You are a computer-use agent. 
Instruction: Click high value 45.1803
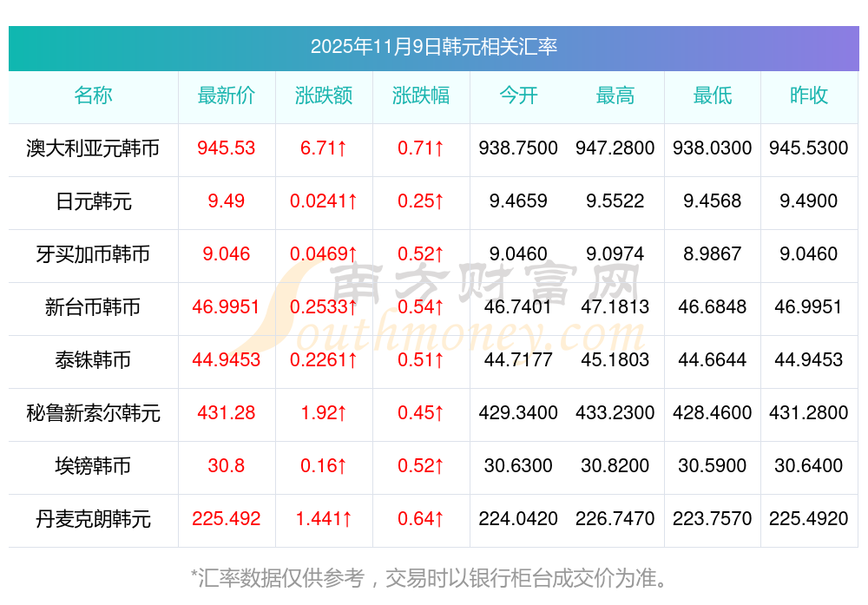pos(615,360)
